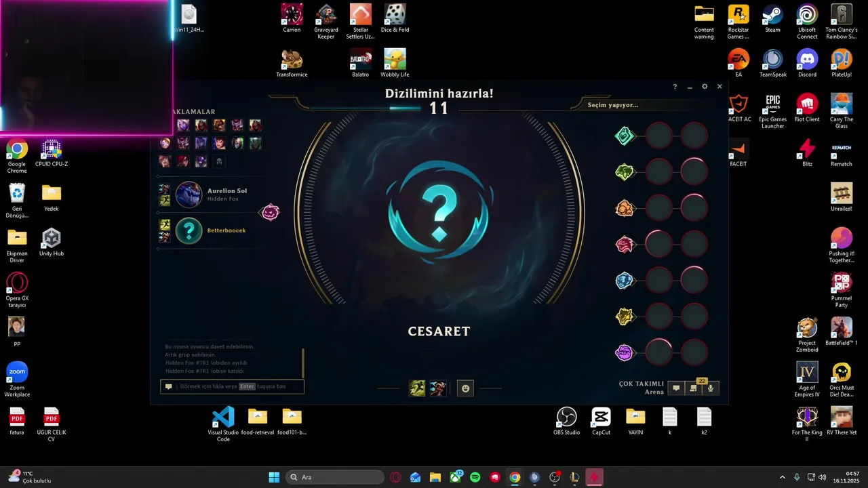The height and width of the screenshot is (488, 868).
Task: Click the pink pumpkin team marker icon
Action: click(x=270, y=212)
